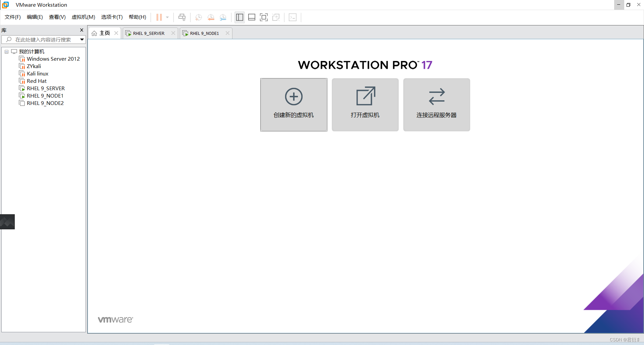Close the RHEL 9_NODE1 tab
The width and height of the screenshot is (644, 345).
pos(227,33)
